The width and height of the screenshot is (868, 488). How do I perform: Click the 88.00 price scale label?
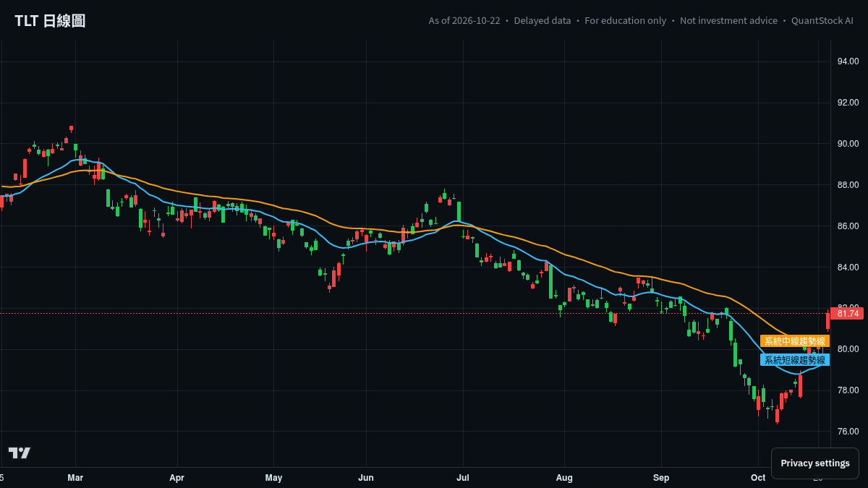click(x=848, y=185)
